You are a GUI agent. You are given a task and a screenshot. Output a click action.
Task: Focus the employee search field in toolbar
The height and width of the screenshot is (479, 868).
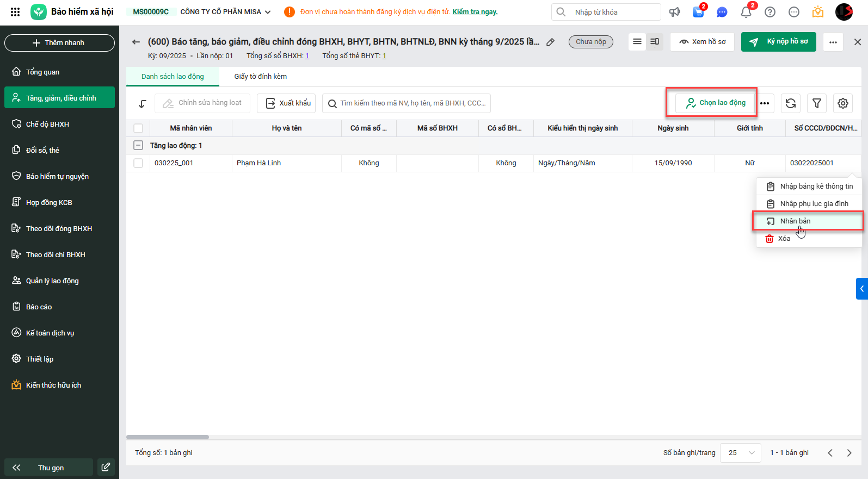(x=407, y=103)
